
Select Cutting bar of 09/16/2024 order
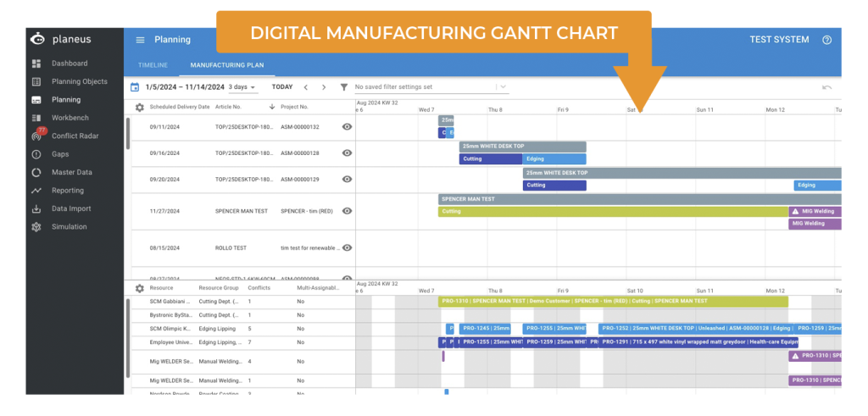tap(491, 159)
